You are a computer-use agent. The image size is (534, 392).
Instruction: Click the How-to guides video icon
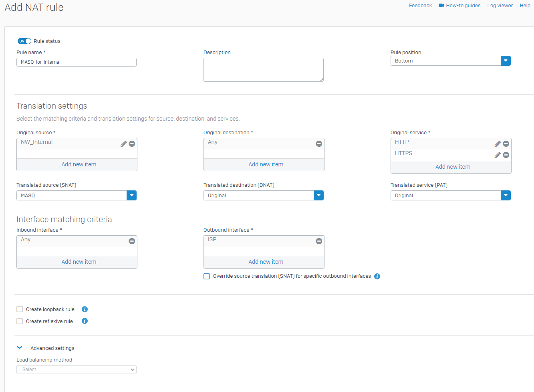[441, 6]
